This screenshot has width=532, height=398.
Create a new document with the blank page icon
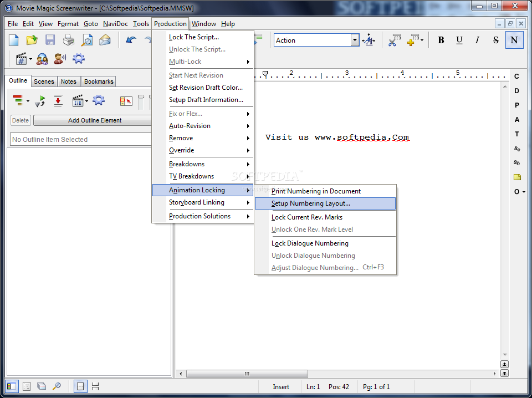point(13,40)
